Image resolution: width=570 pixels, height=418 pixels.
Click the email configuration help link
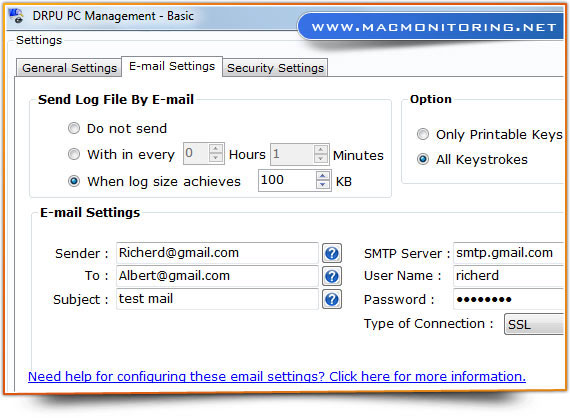[277, 376]
